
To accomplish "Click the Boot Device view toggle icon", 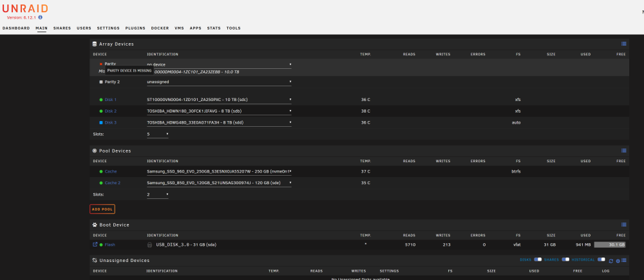I will [623, 225].
